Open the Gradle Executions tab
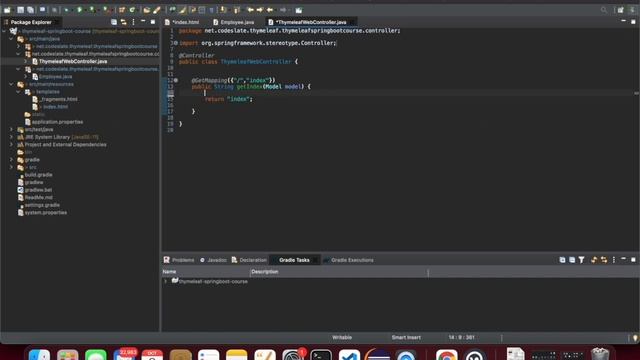This screenshot has height=360, width=640. pos(349,260)
